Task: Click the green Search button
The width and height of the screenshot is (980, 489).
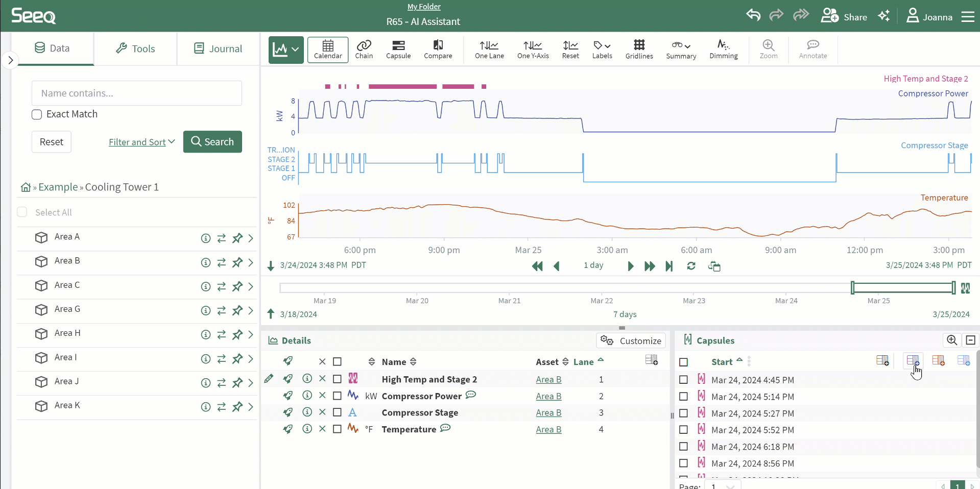Action: [x=212, y=142]
